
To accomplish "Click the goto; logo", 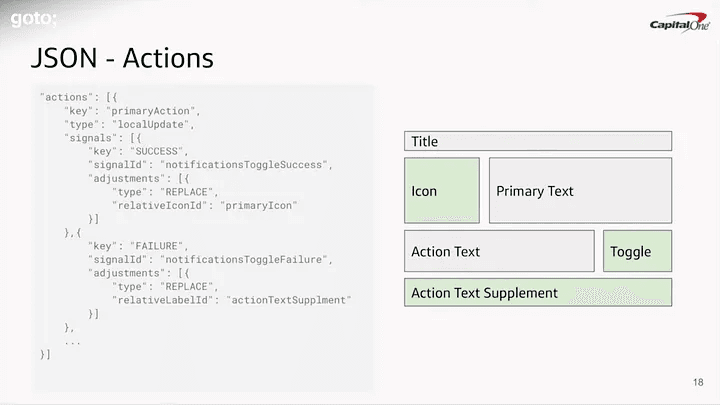I will pos(35,17).
